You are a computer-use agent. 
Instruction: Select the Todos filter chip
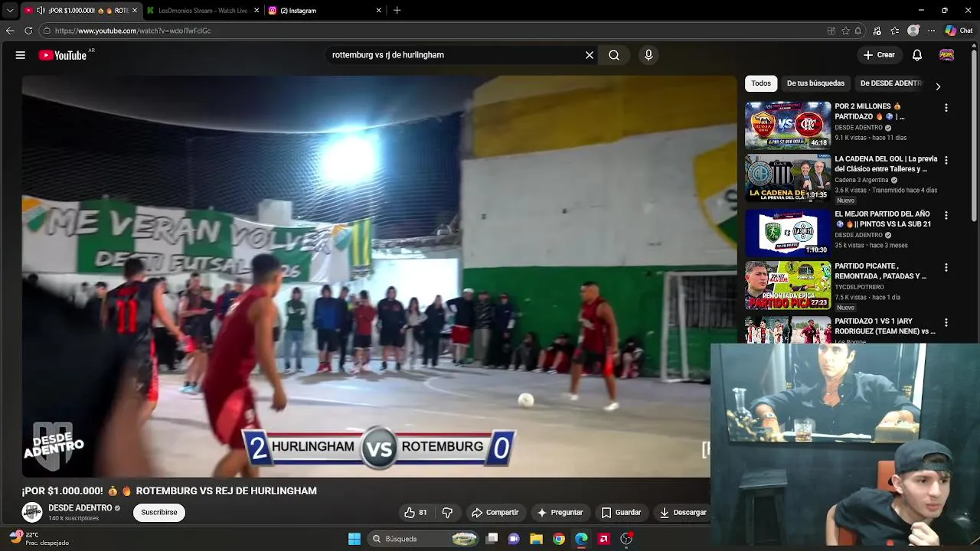click(x=761, y=83)
